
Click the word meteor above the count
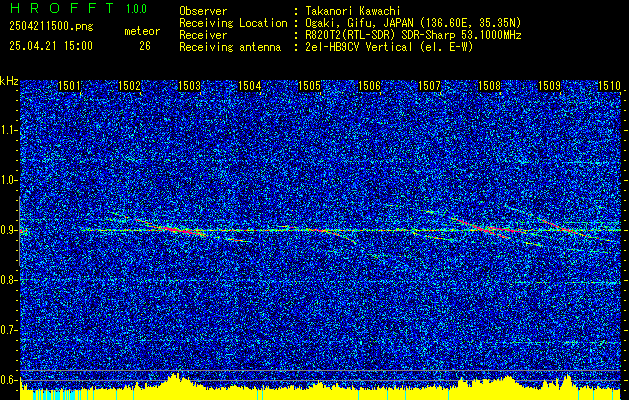[142, 31]
